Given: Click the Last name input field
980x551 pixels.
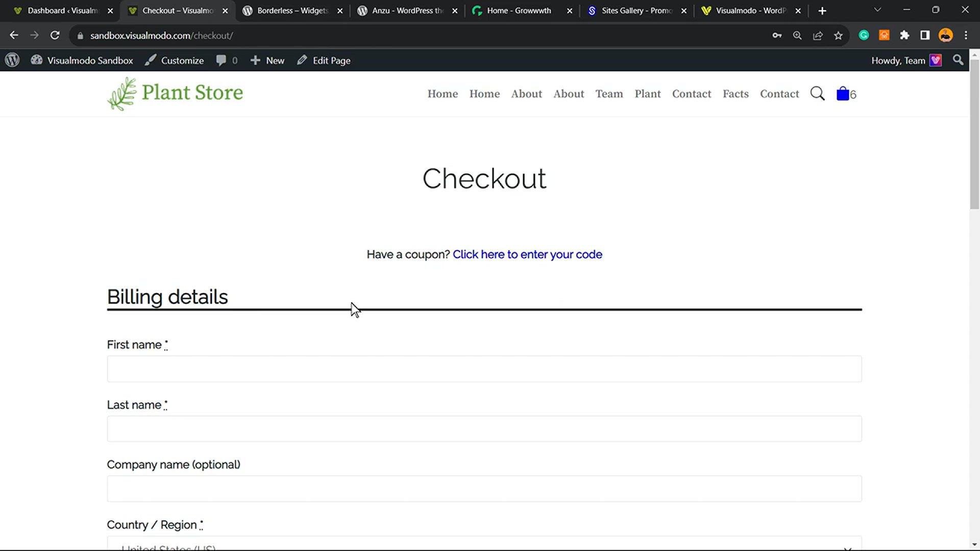Looking at the screenshot, I should tap(484, 429).
